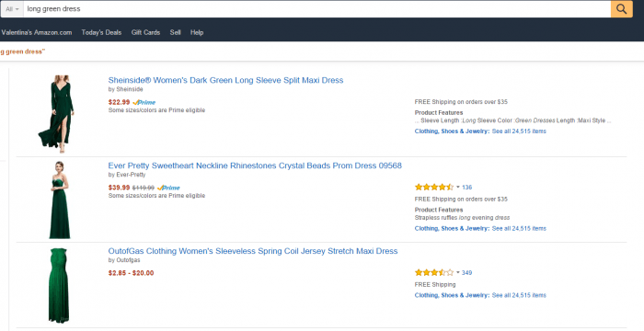
Task: Open the 349 customer reviews link
Action: coord(467,273)
